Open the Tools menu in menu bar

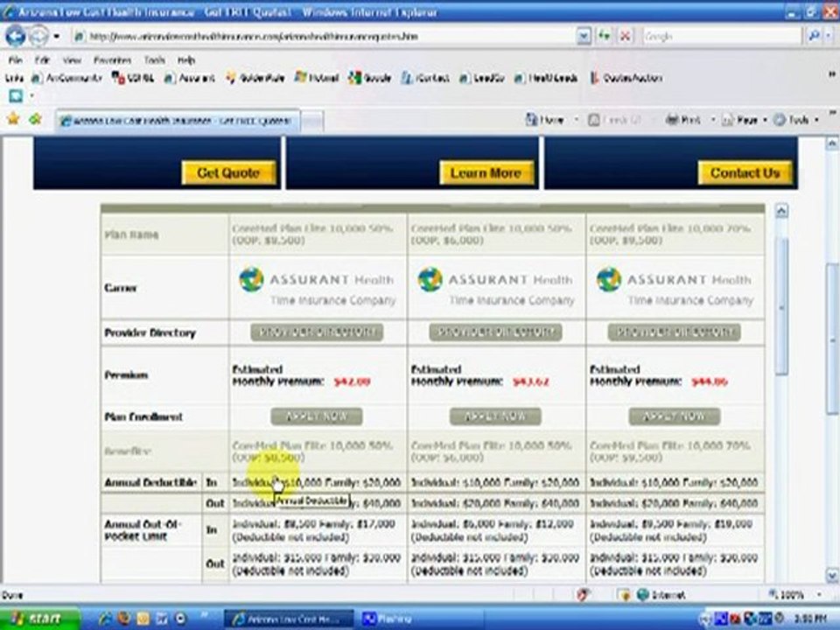tap(154, 60)
